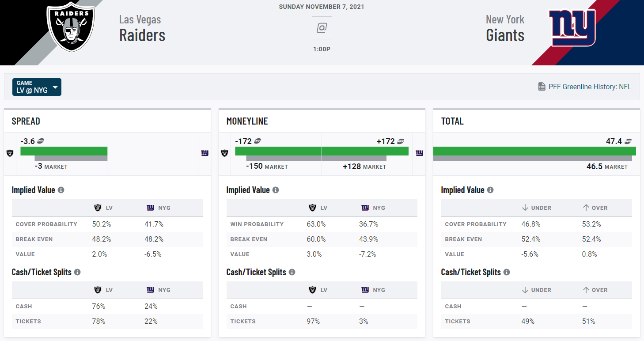Click the TOTAL panel heading
Viewport: 644px width, 341px height.
coord(452,121)
